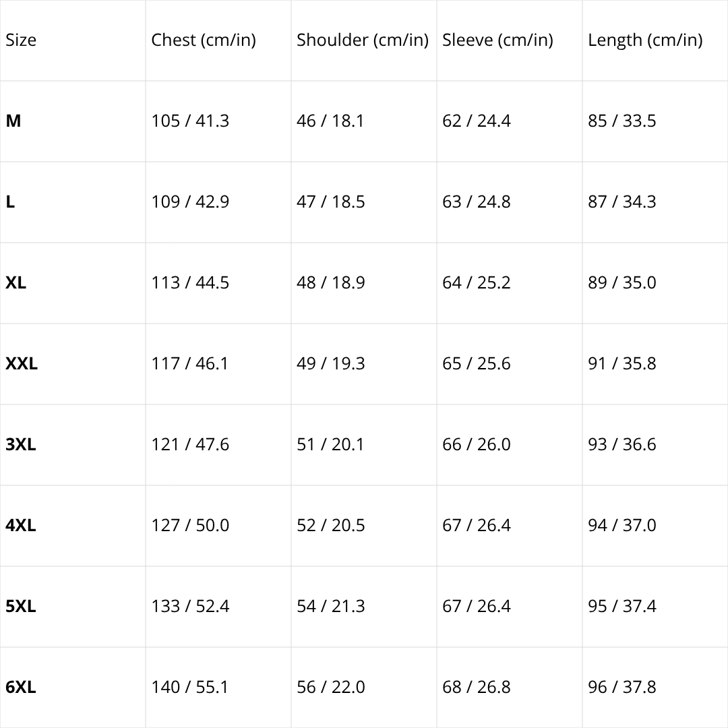
Task: Click the Shoulder (cm/in) column header
Action: point(363,40)
